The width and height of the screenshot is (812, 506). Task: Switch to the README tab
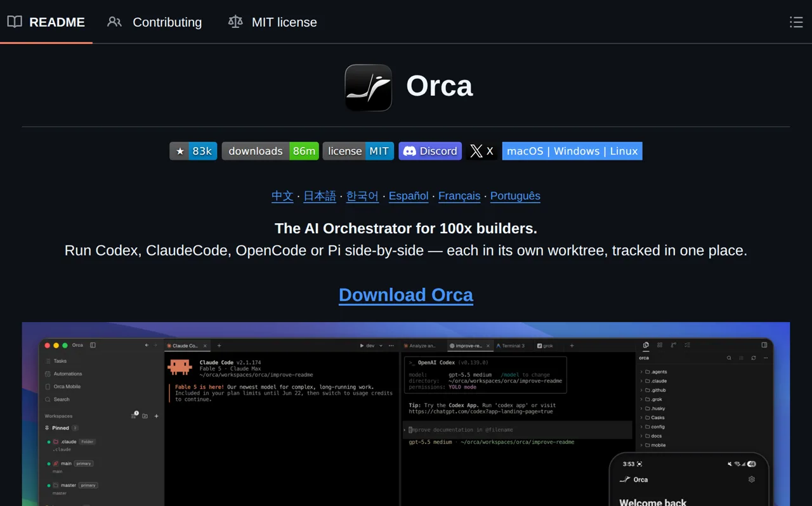click(46, 22)
